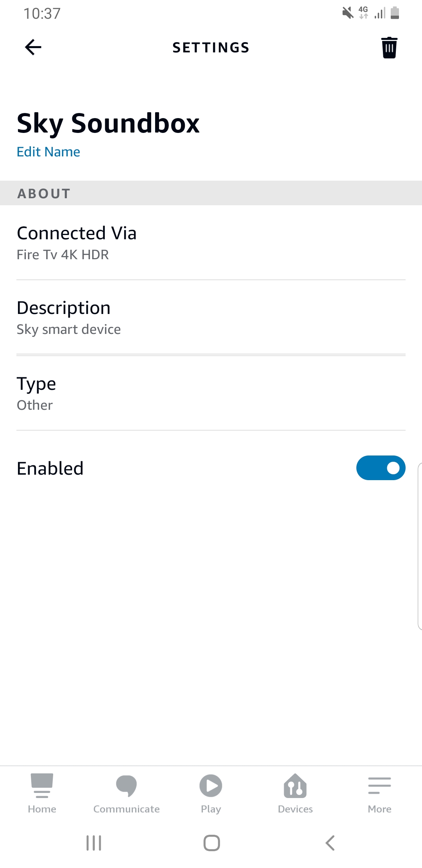Click the Edit Name link
Image resolution: width=422 pixels, height=868 pixels.
48,152
